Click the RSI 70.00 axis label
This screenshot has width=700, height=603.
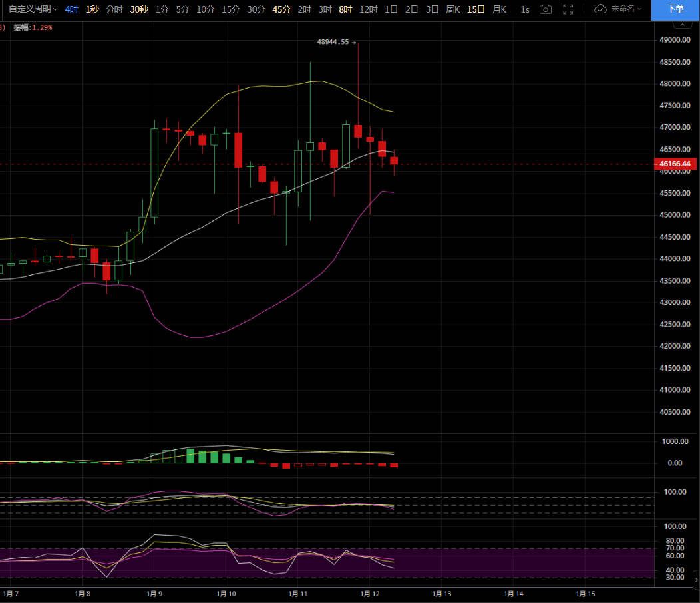point(675,548)
